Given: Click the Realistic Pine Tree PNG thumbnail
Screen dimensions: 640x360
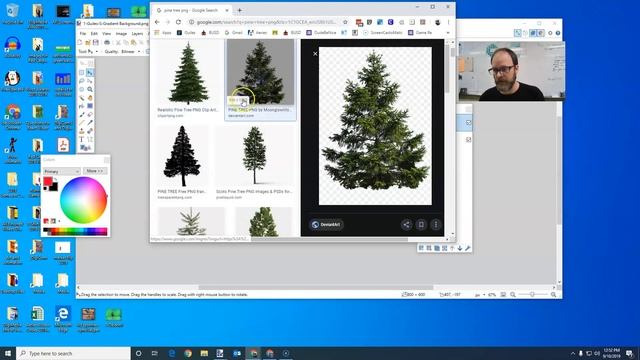Looking at the screenshot, I should (x=188, y=73).
